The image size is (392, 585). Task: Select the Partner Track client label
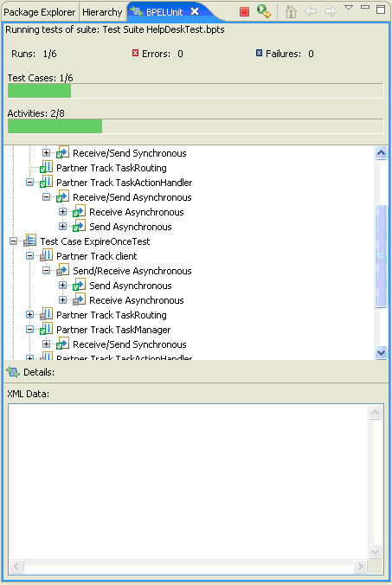(97, 256)
